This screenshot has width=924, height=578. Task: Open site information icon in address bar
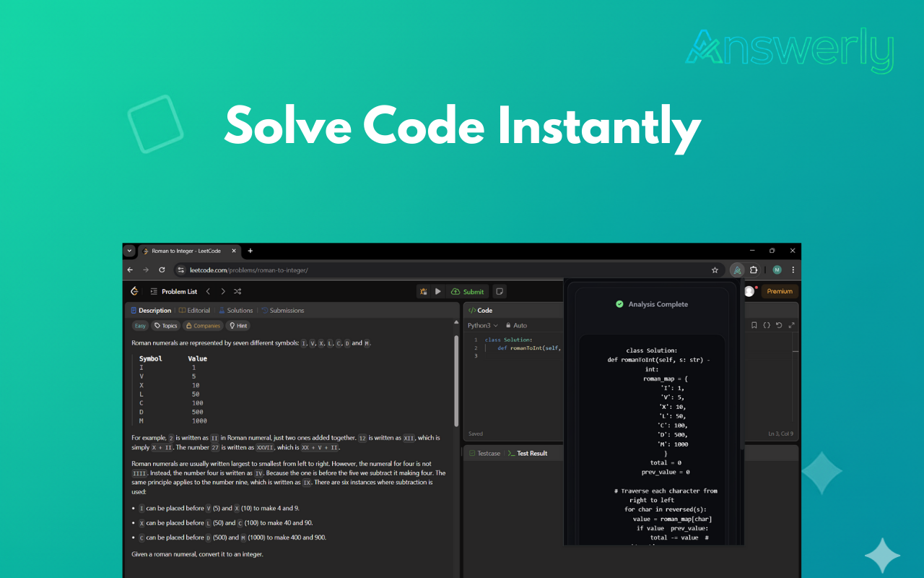coord(181,269)
